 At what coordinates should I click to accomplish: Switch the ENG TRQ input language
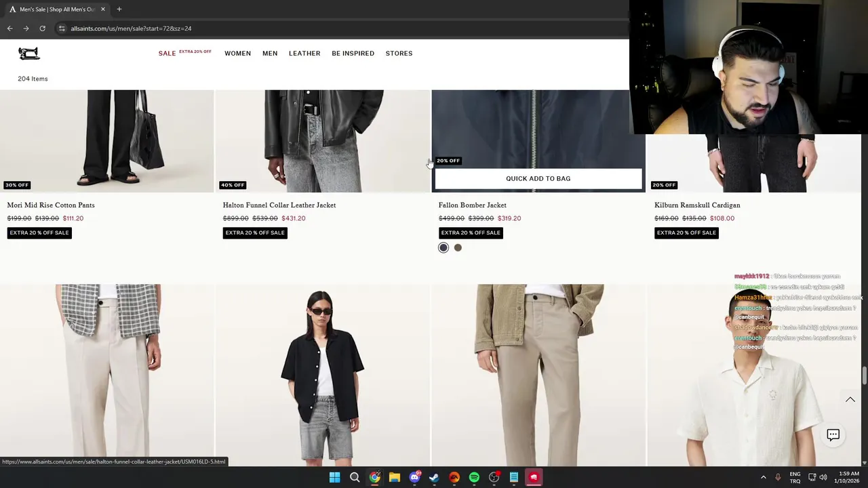(795, 477)
